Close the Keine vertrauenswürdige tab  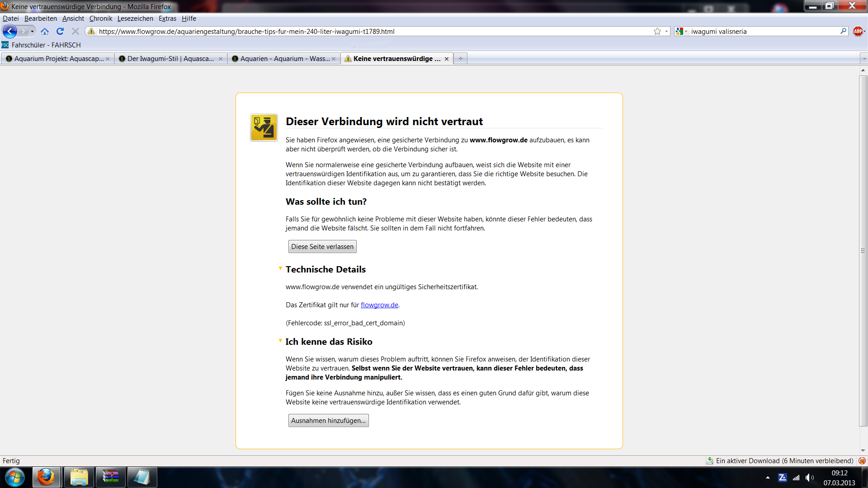coord(447,59)
